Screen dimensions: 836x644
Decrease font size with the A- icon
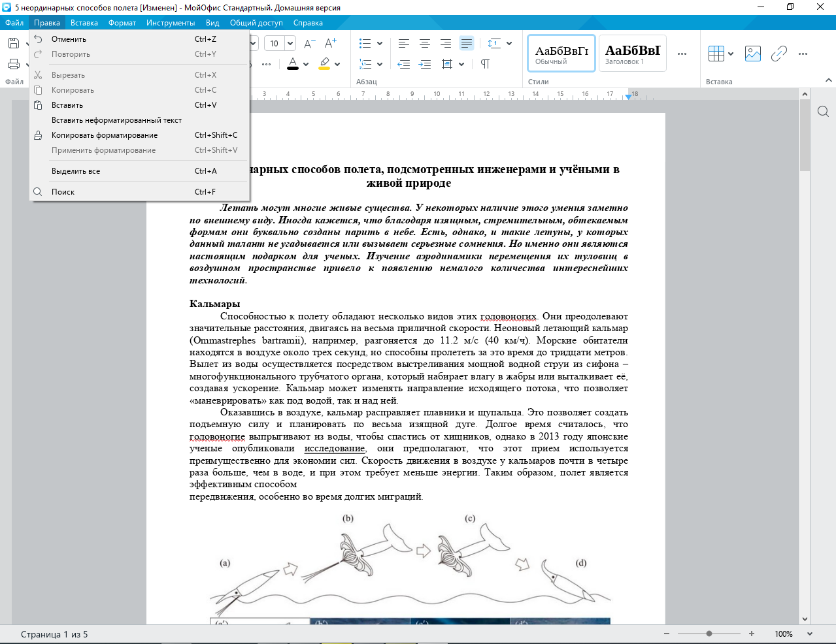pos(310,43)
